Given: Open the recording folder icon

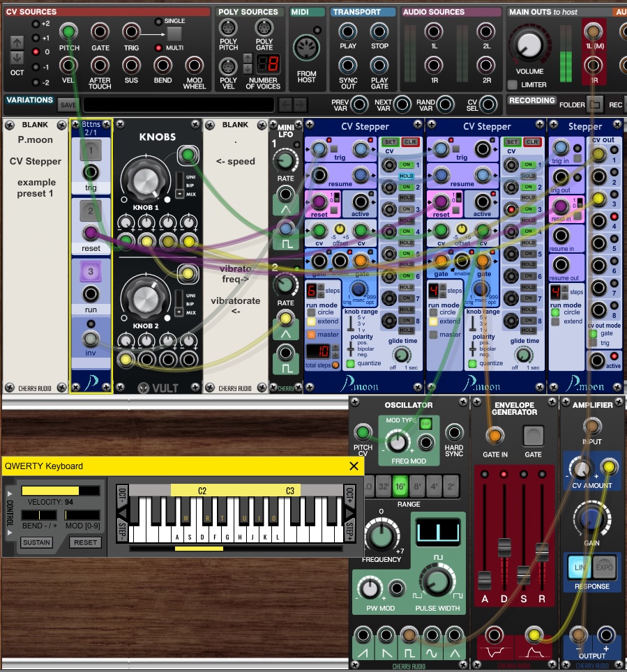Looking at the screenshot, I should click(x=594, y=105).
